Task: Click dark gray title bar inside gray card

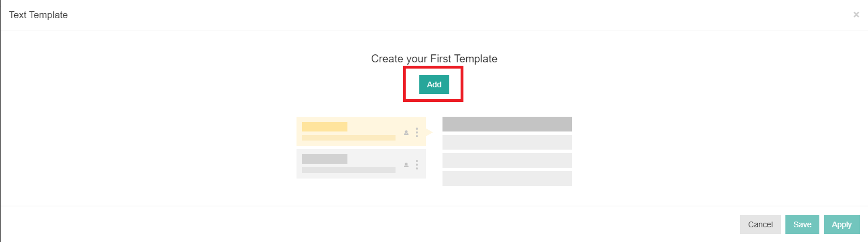Action: click(325, 159)
